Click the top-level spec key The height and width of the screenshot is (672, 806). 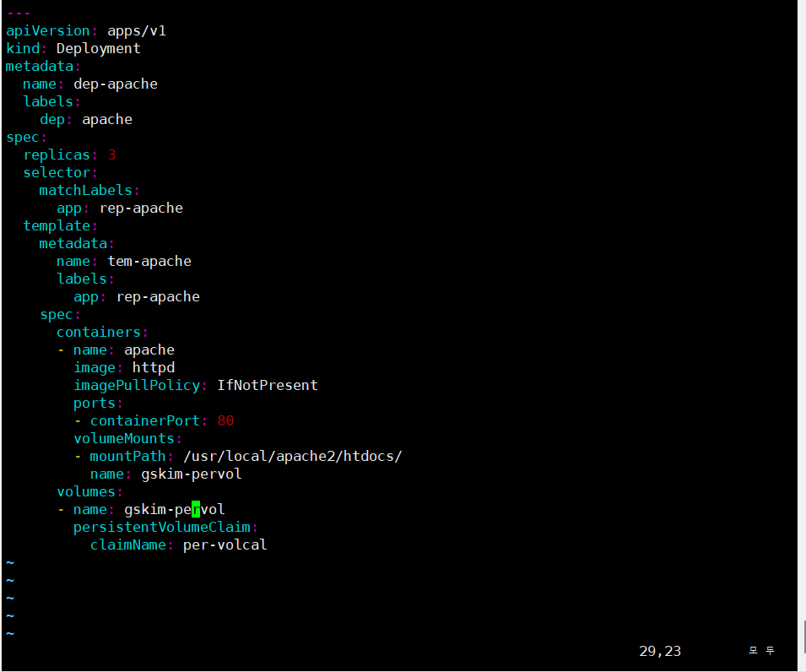coord(23,138)
